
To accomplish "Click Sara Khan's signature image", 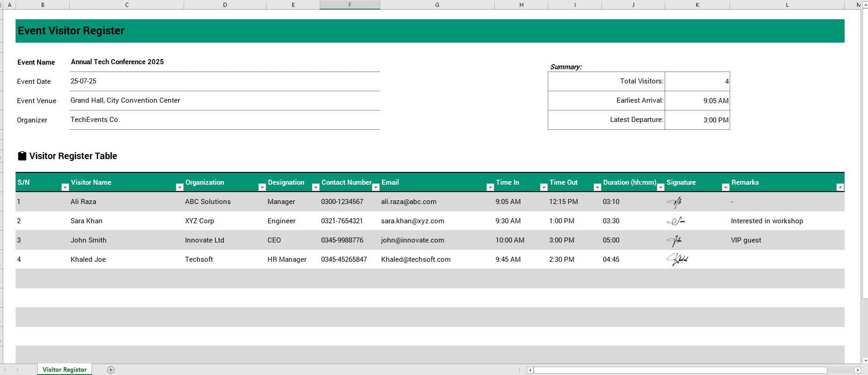I will click(676, 221).
